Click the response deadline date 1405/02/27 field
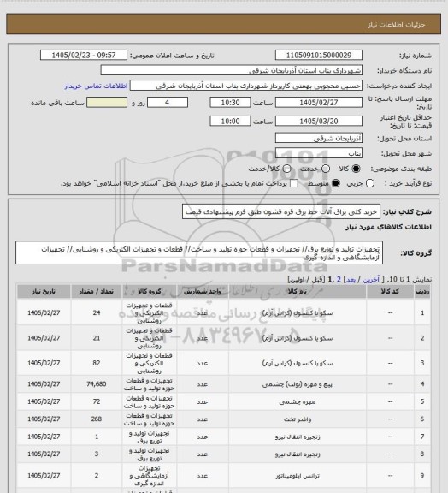Image resolution: width=448 pixels, height=493 pixels. (x=319, y=103)
